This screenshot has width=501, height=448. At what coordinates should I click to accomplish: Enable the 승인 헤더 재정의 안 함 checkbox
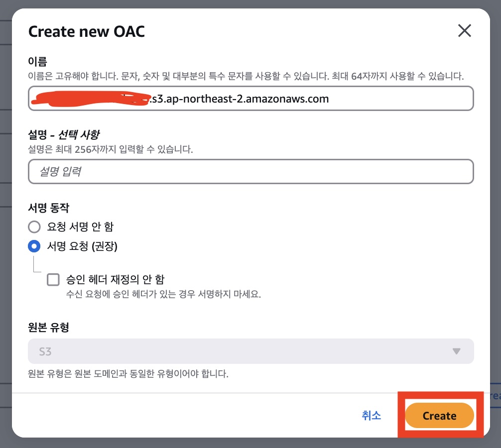click(53, 279)
